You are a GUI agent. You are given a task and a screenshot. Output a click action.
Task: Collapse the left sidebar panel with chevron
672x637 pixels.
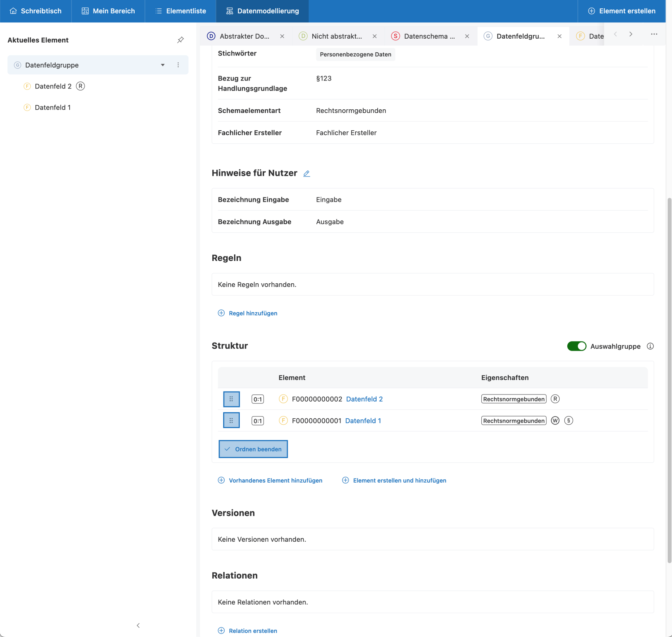(x=138, y=625)
